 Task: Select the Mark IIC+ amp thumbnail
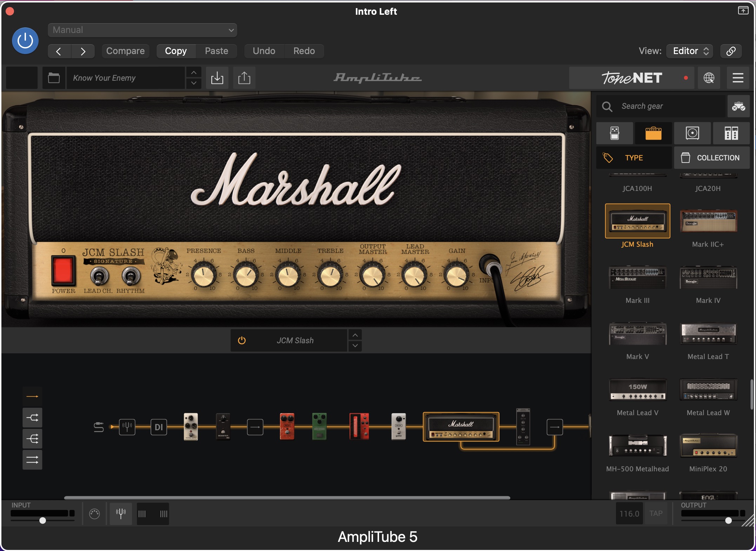[708, 221]
